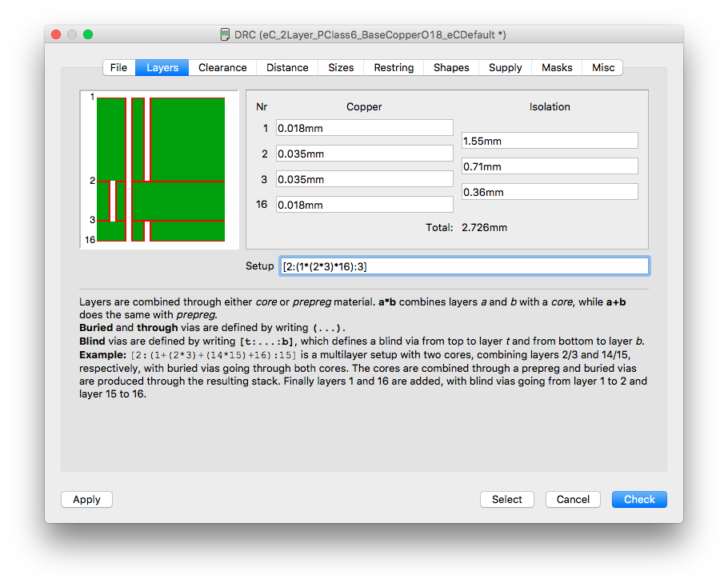Click the layer stack preview diagram
Viewport: 728px width, 587px height.
[159, 170]
